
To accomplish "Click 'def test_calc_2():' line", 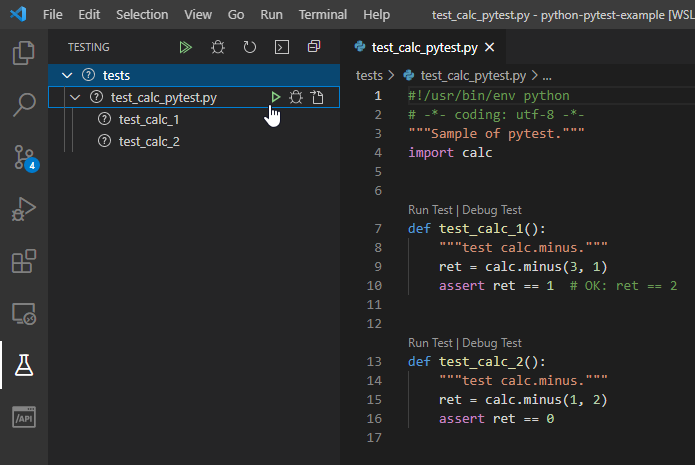I will [476, 362].
